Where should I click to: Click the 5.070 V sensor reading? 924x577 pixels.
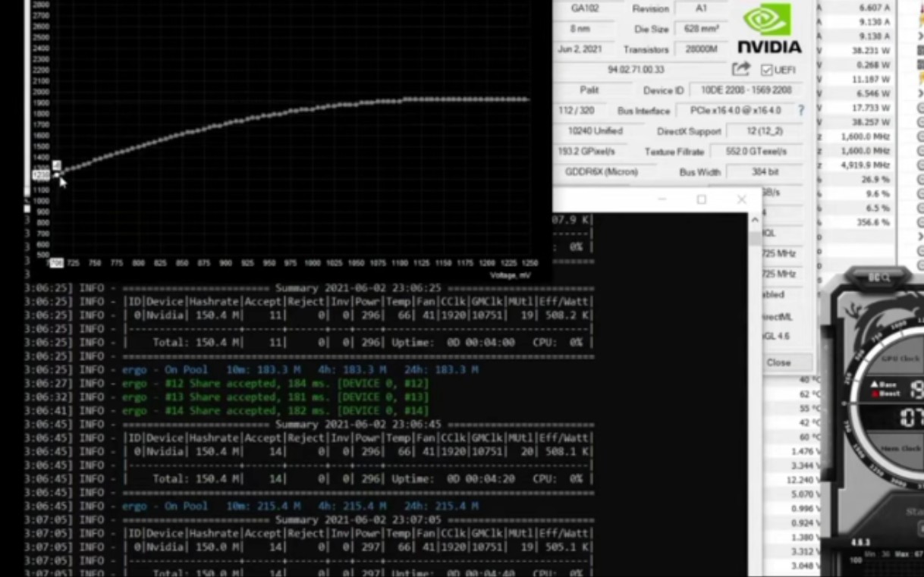804,494
